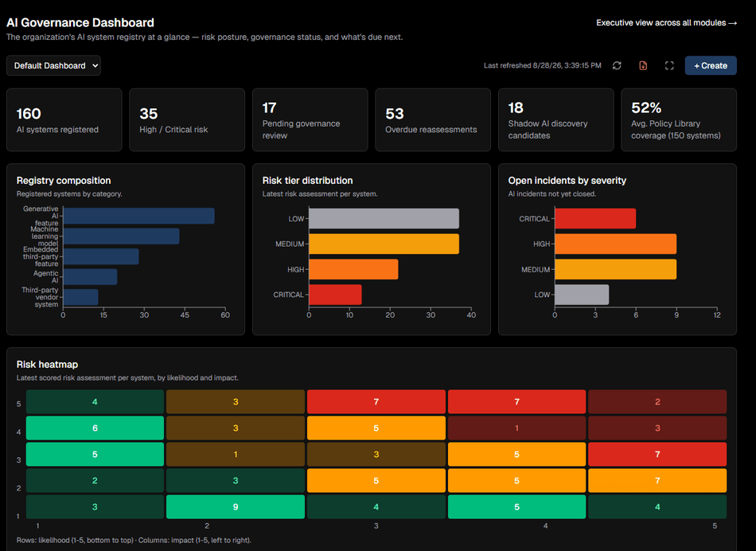Select the CRITICAL bar in Risk tier distribution
Image resolution: width=756 pixels, height=551 pixels.
[335, 295]
